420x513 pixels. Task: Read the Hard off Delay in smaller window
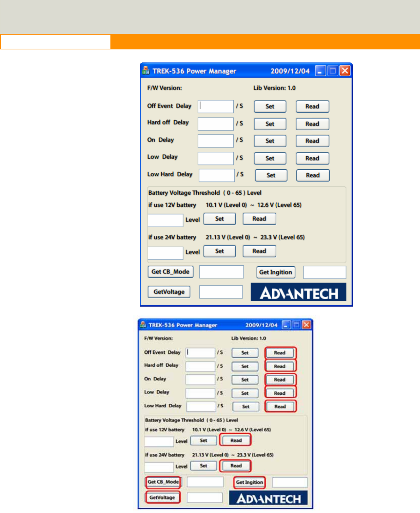pyautogui.click(x=280, y=366)
